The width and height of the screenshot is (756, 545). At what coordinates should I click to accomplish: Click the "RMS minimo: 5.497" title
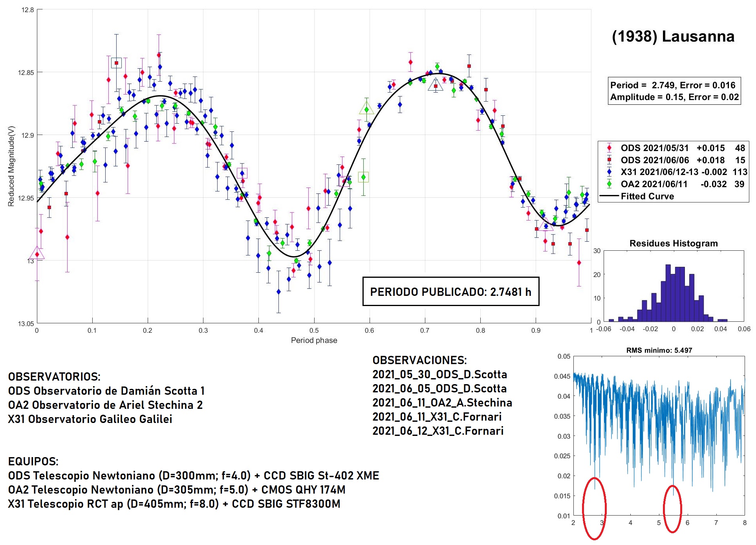[659, 350]
